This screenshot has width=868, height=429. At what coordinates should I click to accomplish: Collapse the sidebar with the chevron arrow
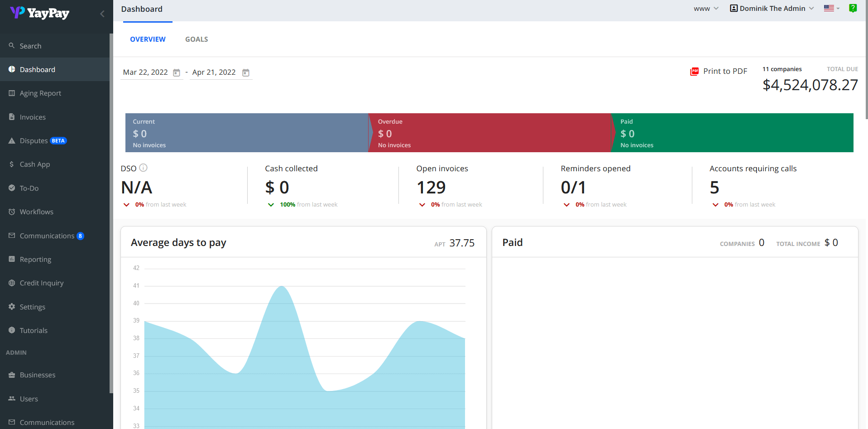(x=102, y=14)
